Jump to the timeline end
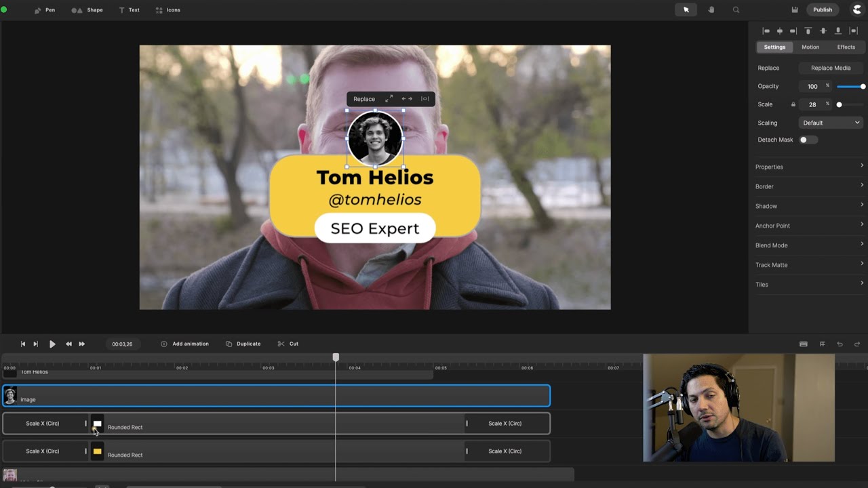The height and width of the screenshot is (488, 868). click(36, 344)
